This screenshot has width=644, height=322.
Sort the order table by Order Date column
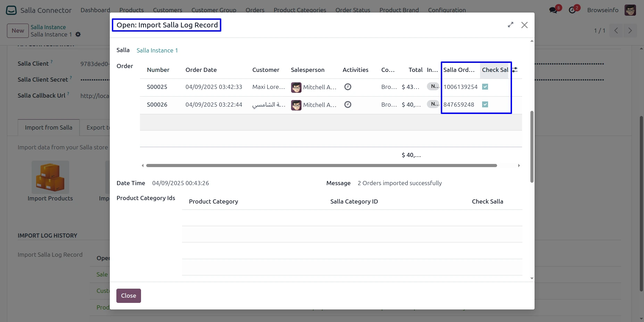click(201, 70)
